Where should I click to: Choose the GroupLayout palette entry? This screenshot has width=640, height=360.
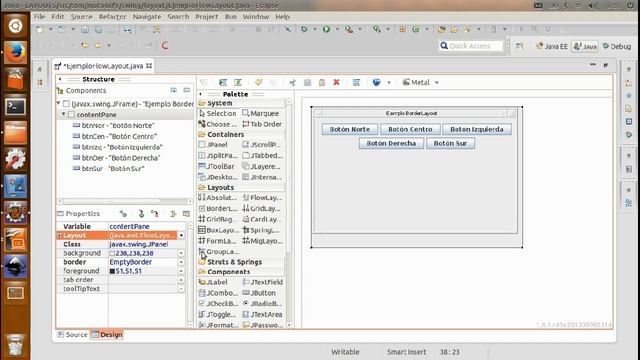pyautogui.click(x=218, y=251)
